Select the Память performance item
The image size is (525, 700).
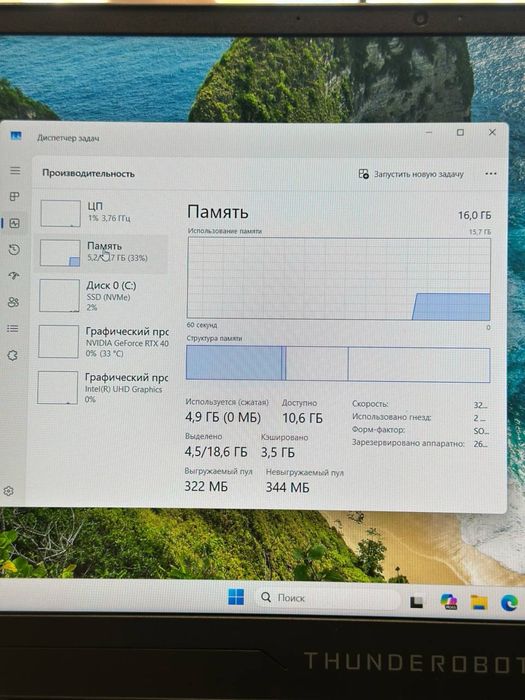point(101,253)
